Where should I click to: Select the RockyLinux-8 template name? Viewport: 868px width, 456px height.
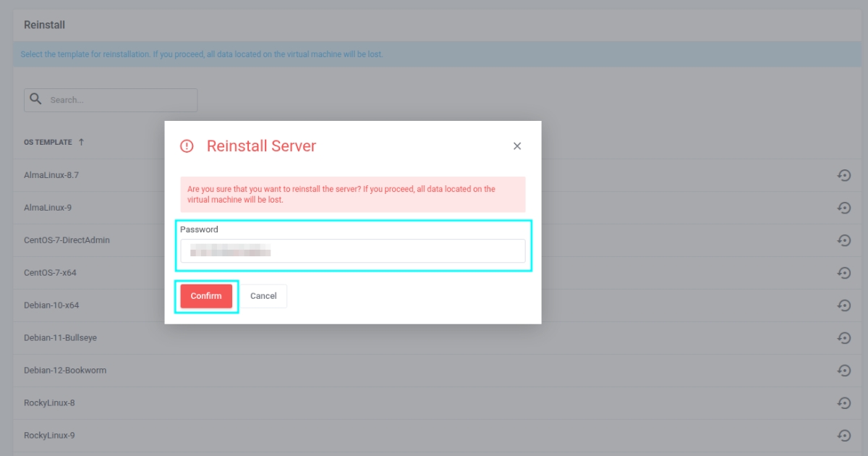[x=49, y=403]
